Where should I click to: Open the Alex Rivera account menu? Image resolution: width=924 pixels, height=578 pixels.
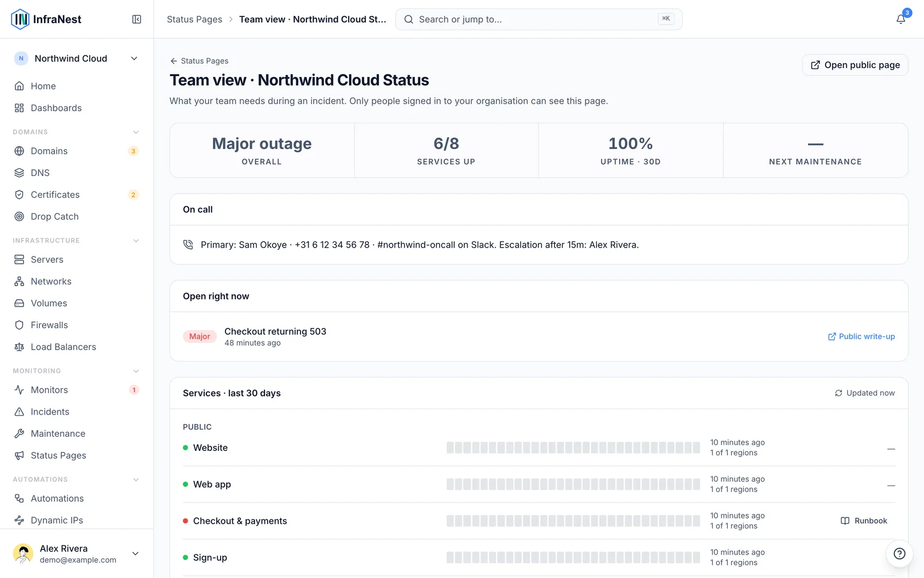tap(77, 553)
